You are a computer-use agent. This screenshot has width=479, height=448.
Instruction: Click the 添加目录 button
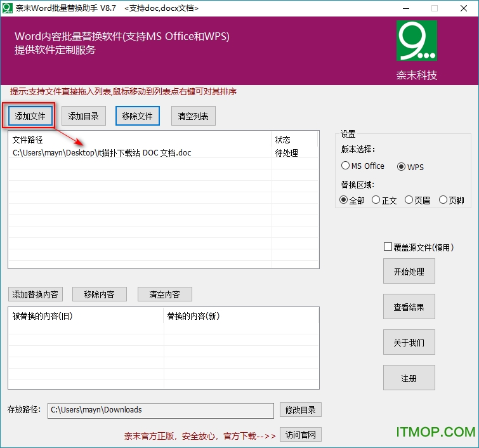(x=83, y=116)
